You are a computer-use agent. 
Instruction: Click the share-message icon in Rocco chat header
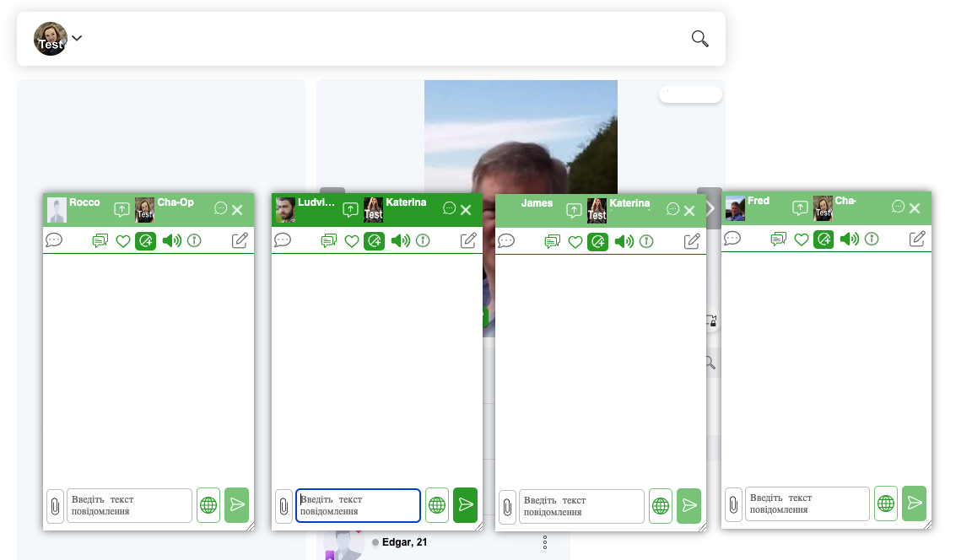(121, 209)
